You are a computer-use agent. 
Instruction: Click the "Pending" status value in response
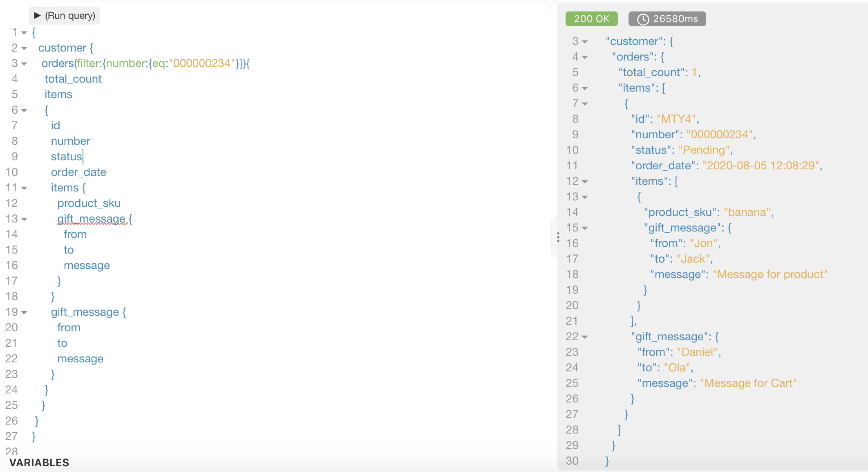(x=704, y=150)
